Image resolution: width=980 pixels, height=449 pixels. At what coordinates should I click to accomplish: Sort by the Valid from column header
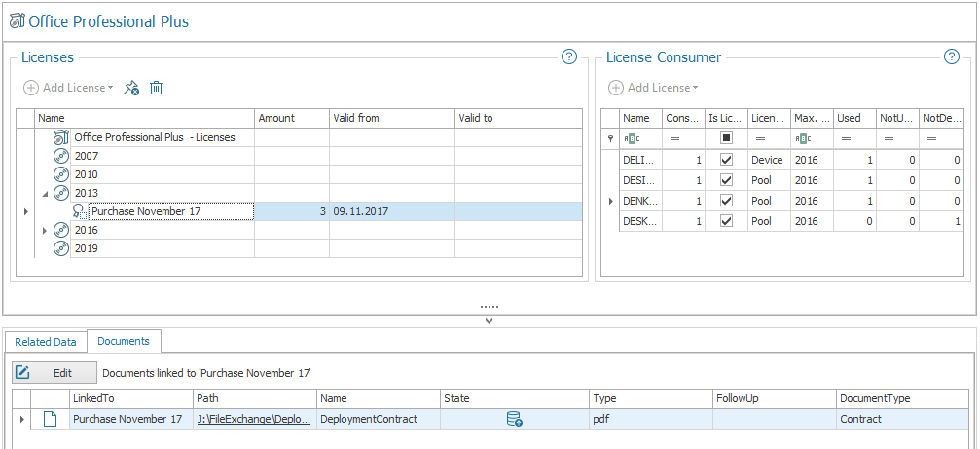392,118
